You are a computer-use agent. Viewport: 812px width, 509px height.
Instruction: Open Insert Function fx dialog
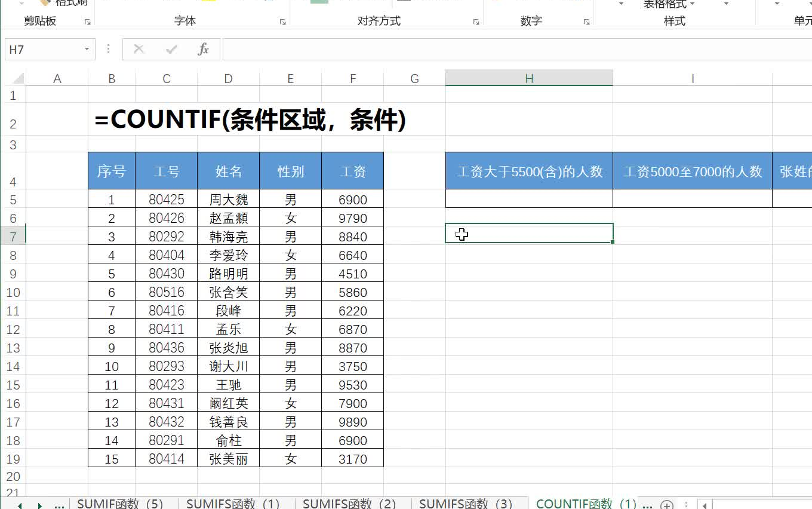(204, 50)
